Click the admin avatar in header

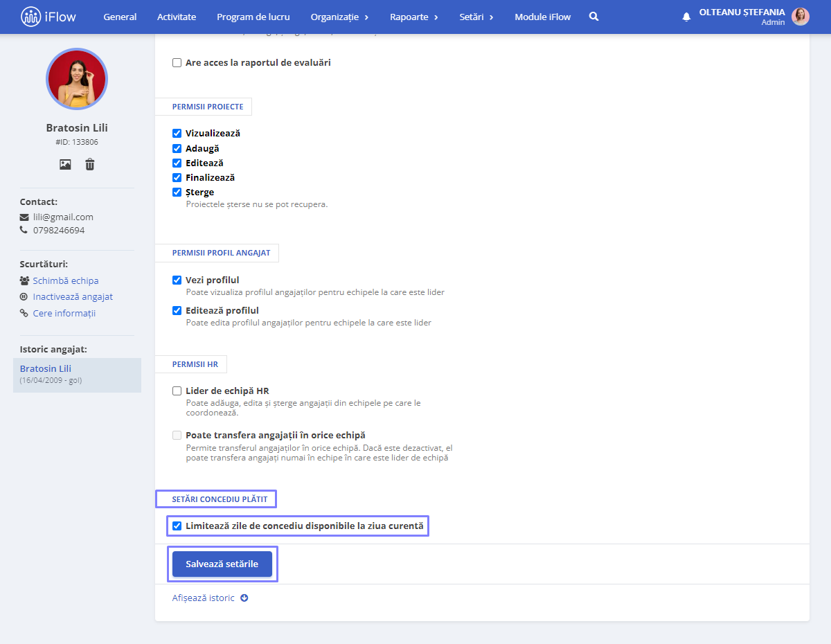click(801, 17)
